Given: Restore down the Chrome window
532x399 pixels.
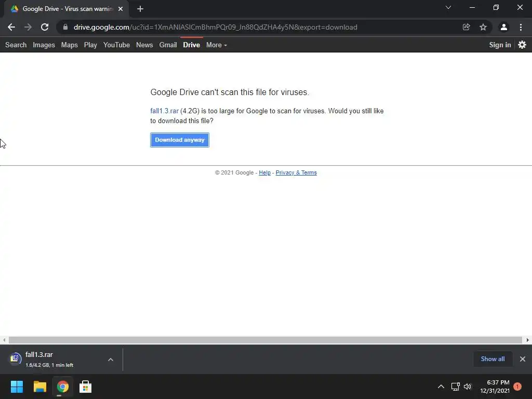Looking at the screenshot, I should coord(496,7).
